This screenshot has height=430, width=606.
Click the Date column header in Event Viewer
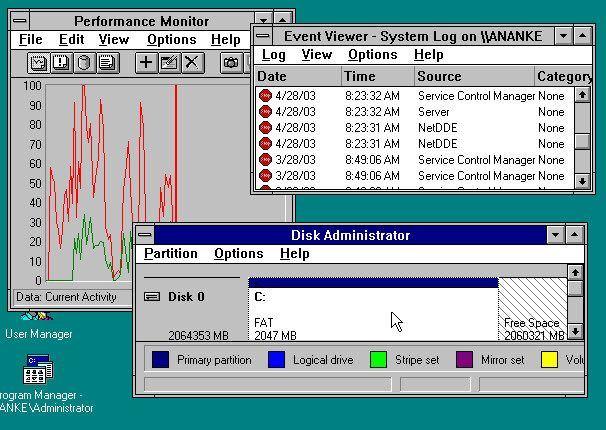point(272,76)
